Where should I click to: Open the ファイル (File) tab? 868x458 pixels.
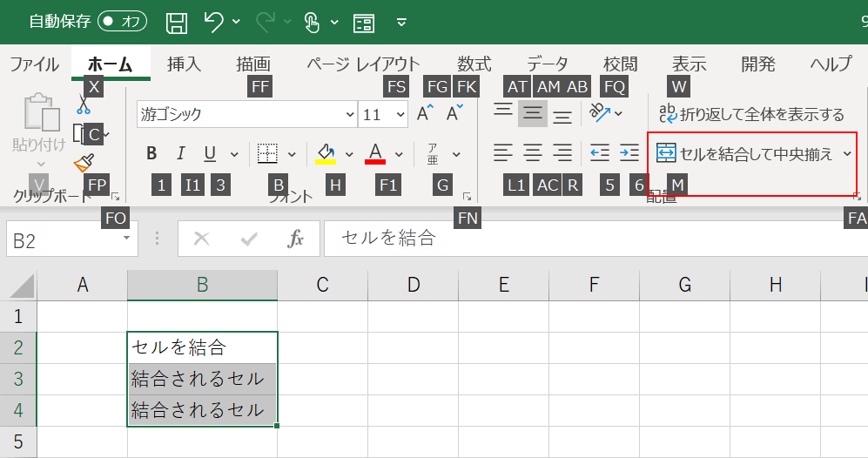(x=34, y=64)
